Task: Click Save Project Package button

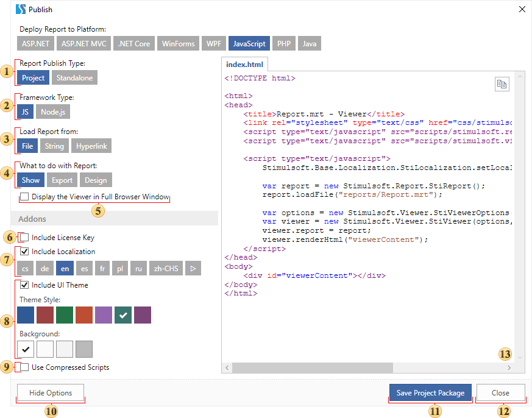Action: tap(430, 393)
